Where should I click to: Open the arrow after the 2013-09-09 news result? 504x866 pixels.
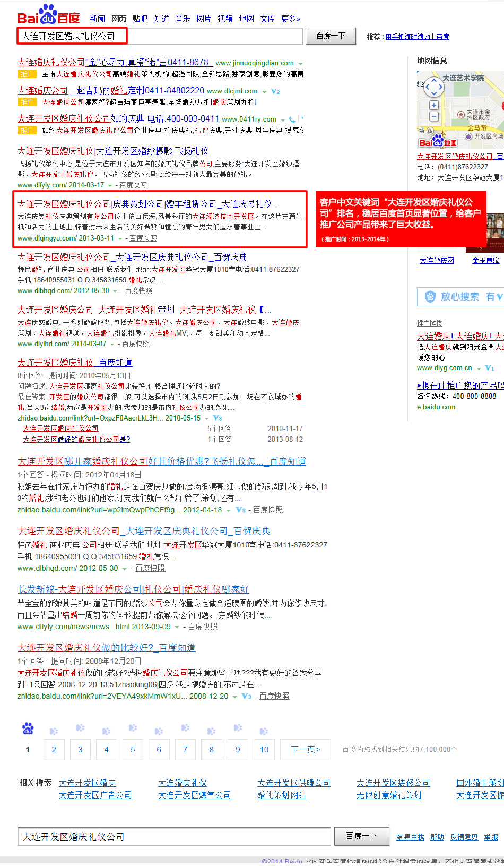pyautogui.click(x=177, y=627)
